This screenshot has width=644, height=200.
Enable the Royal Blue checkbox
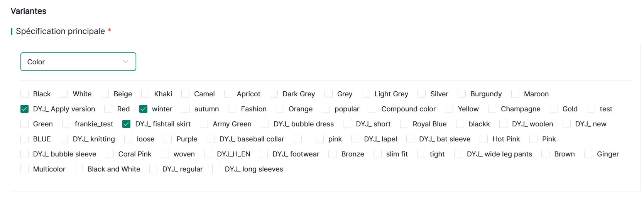404,124
